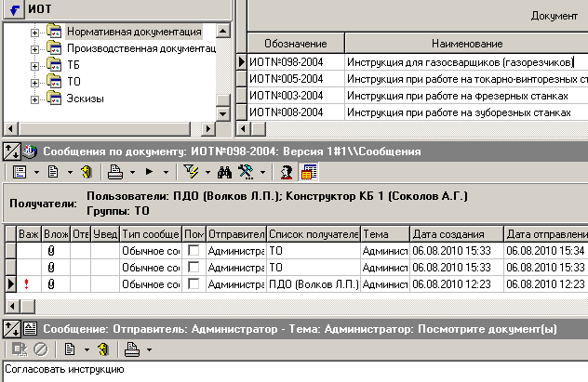Click the binoculars search icon in messages toolbar

click(x=222, y=172)
